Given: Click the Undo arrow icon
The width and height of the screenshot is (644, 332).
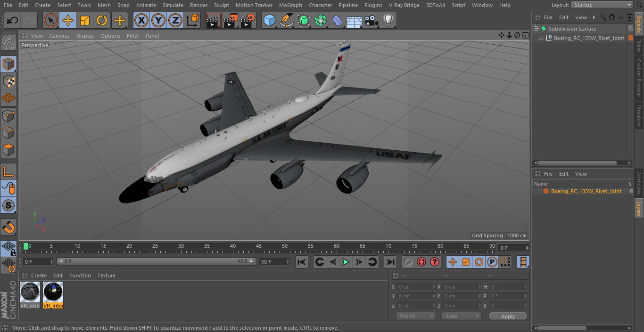Looking at the screenshot, I should 13,20.
